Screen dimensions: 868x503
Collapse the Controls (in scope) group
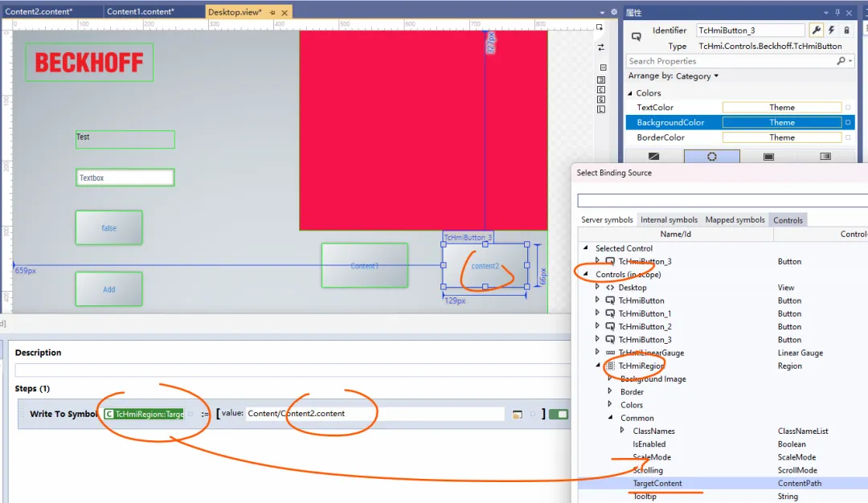[586, 274]
